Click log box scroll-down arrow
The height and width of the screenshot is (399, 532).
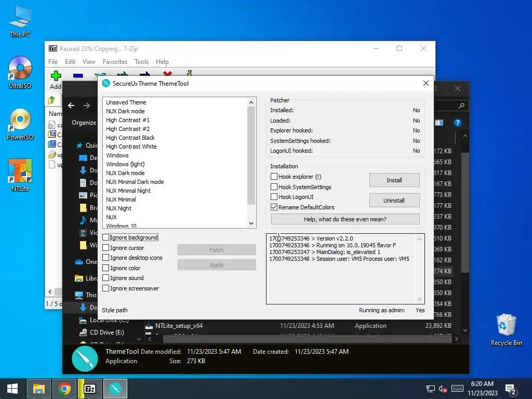419,299
